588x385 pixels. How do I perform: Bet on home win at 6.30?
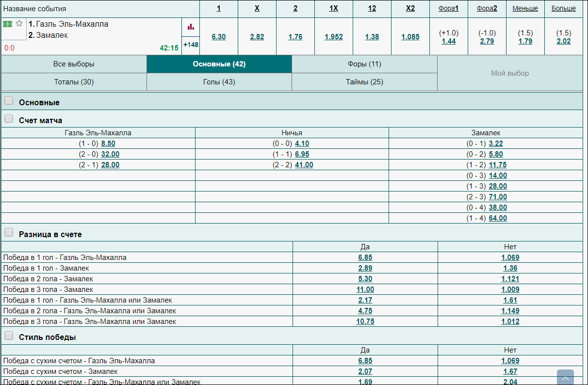click(x=219, y=37)
